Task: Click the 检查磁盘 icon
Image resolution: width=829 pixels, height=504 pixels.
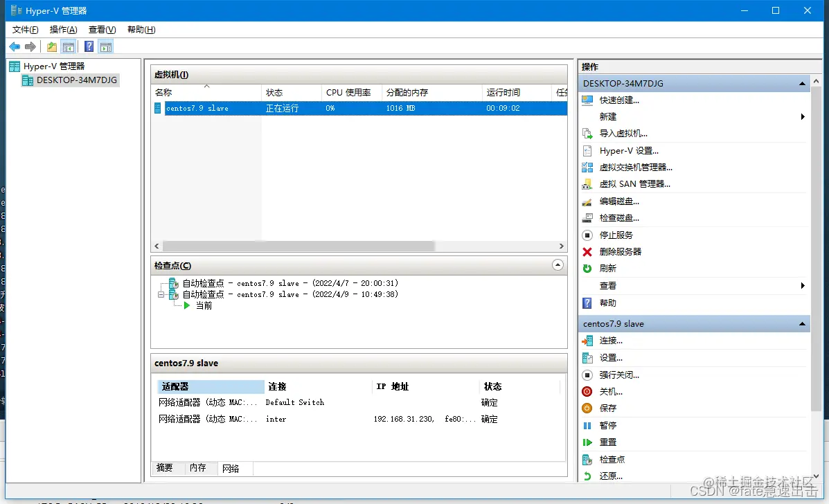Action: point(587,218)
